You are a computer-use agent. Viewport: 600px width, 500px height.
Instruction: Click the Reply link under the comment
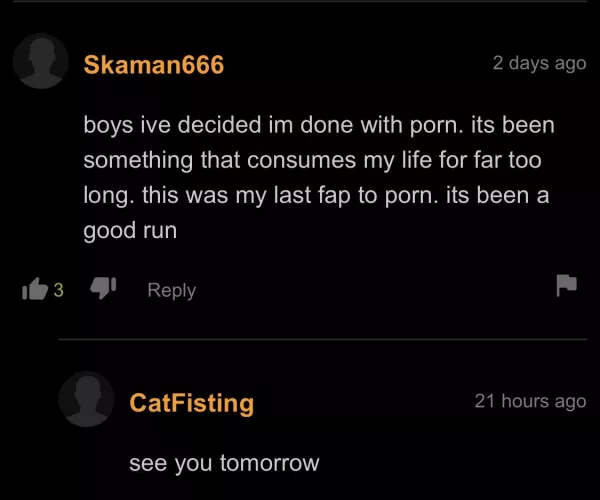171,290
